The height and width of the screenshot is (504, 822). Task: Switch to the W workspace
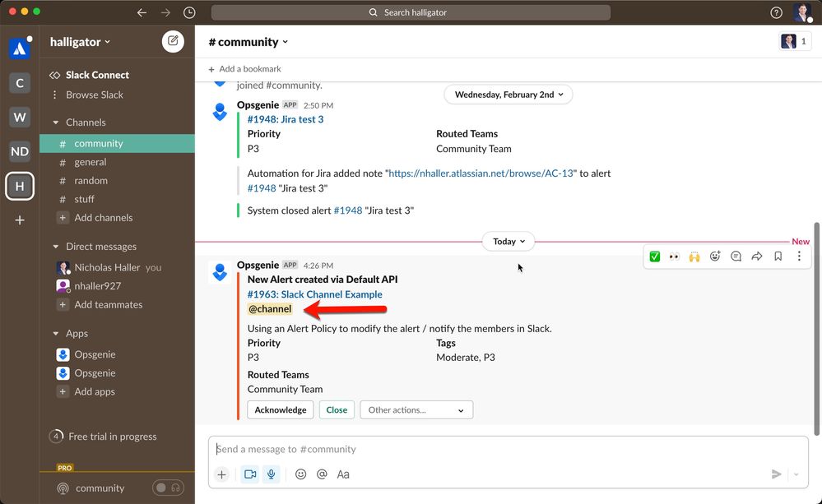click(x=20, y=117)
